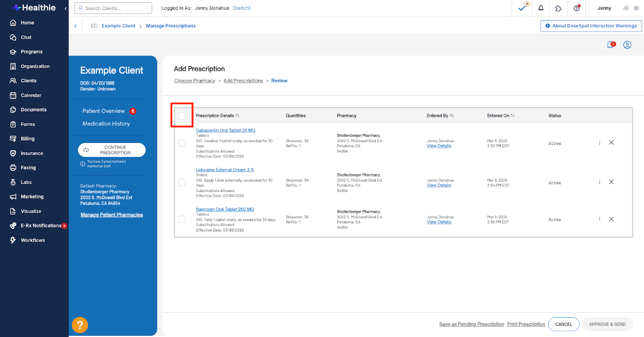Open the puzzle-piece integrations icon
Image resolution: width=644 pixels, height=337 pixels.
point(558,8)
